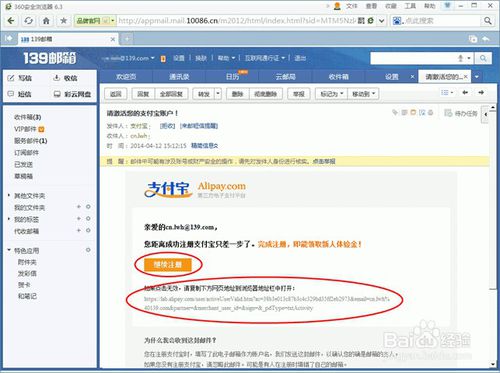Click the search magnifier in the browser search box
Image resolution: width=500 pixels, height=373 pixels.
[x=487, y=21]
